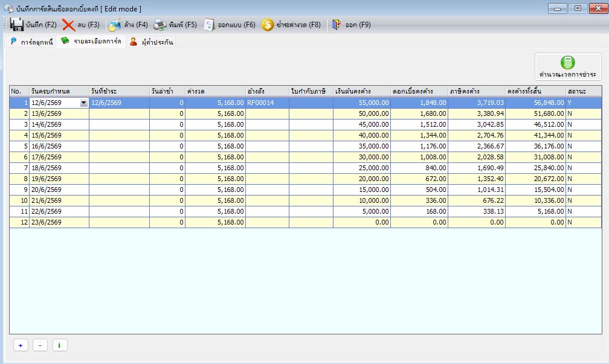Click the ออก (F9) label
The width and height of the screenshot is (609, 364).
click(358, 25)
